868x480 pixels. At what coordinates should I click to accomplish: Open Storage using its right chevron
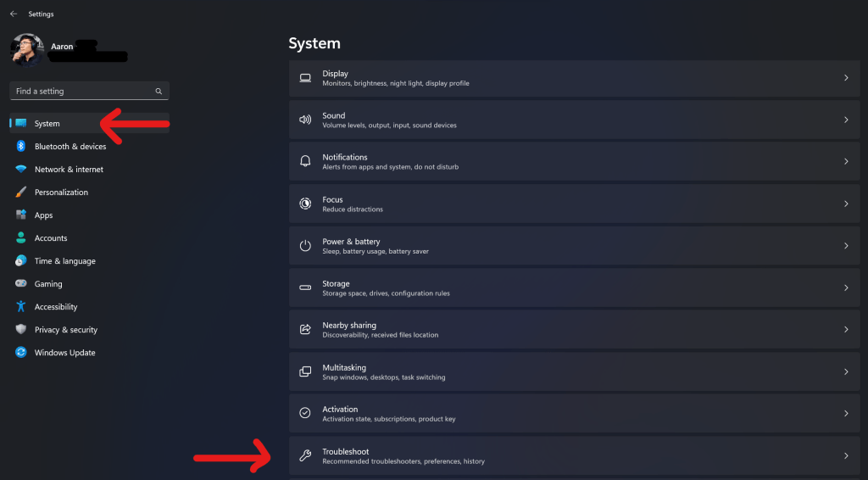846,288
